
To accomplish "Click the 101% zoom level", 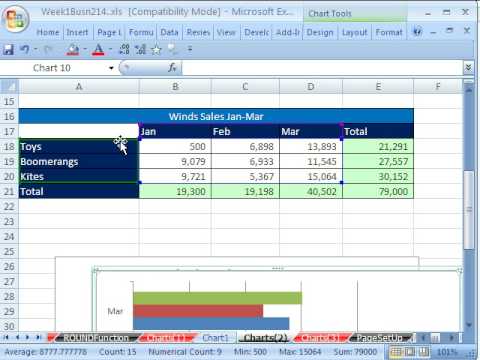I will tap(447, 352).
